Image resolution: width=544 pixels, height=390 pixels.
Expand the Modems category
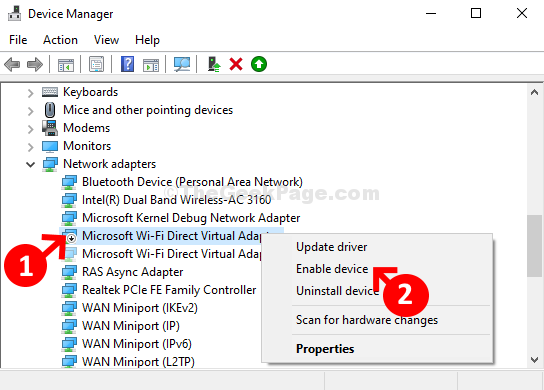[31, 129]
